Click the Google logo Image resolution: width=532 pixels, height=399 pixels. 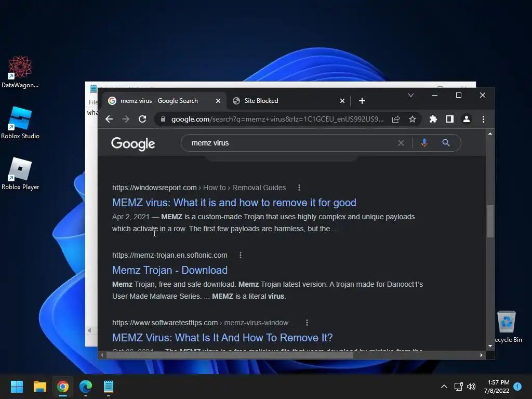[133, 144]
